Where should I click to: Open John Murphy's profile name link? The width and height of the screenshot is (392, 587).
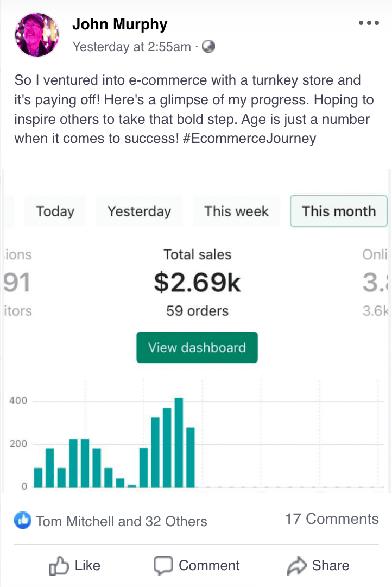[x=119, y=24]
